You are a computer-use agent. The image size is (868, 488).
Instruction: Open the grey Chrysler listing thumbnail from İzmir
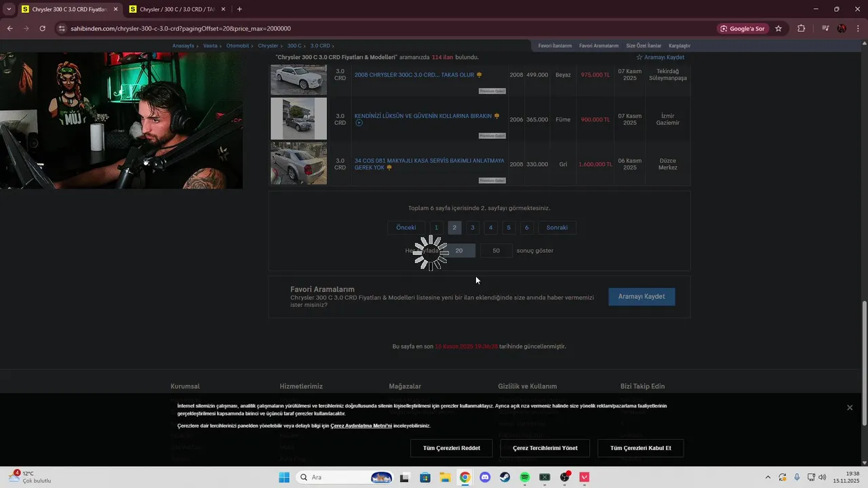pos(298,119)
